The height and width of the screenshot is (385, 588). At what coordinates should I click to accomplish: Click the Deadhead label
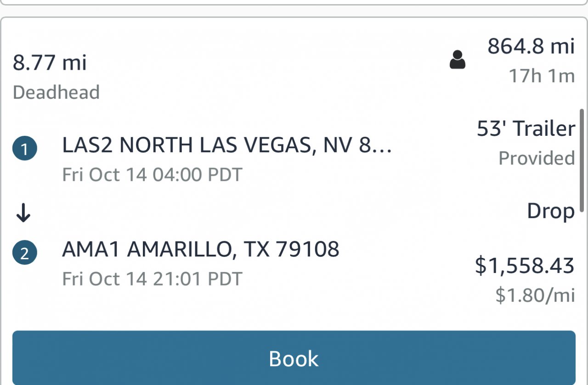click(56, 92)
